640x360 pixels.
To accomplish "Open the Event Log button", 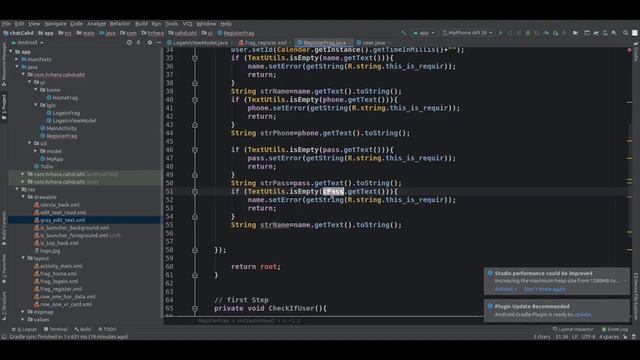I will click(615, 329).
